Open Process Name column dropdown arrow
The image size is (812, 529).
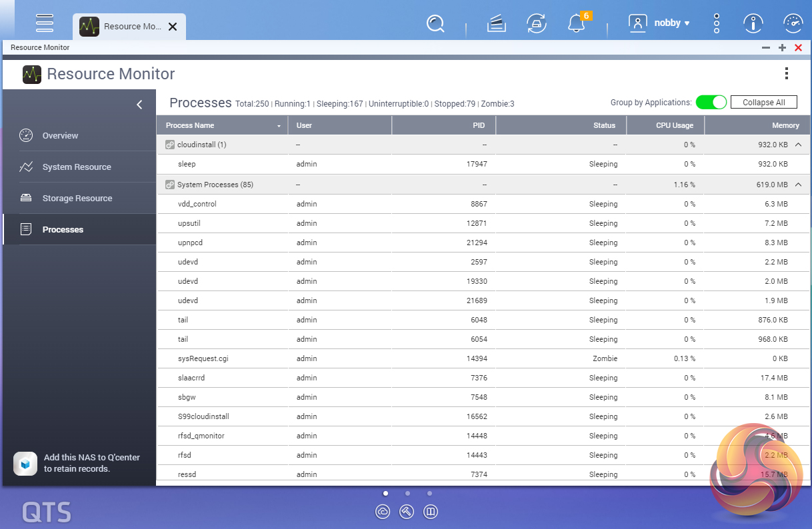point(279,126)
